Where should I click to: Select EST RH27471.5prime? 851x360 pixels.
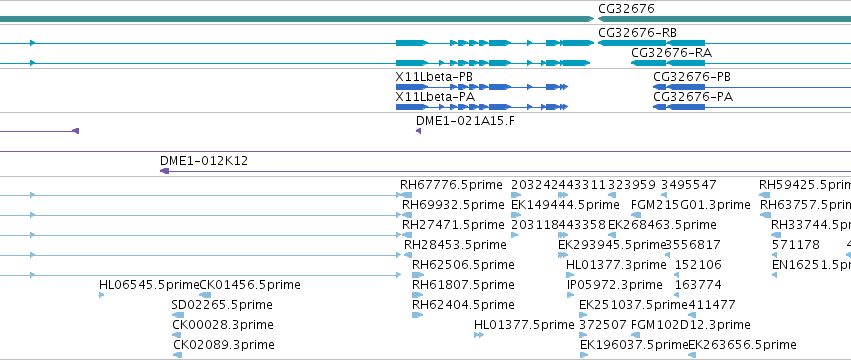tap(453, 225)
